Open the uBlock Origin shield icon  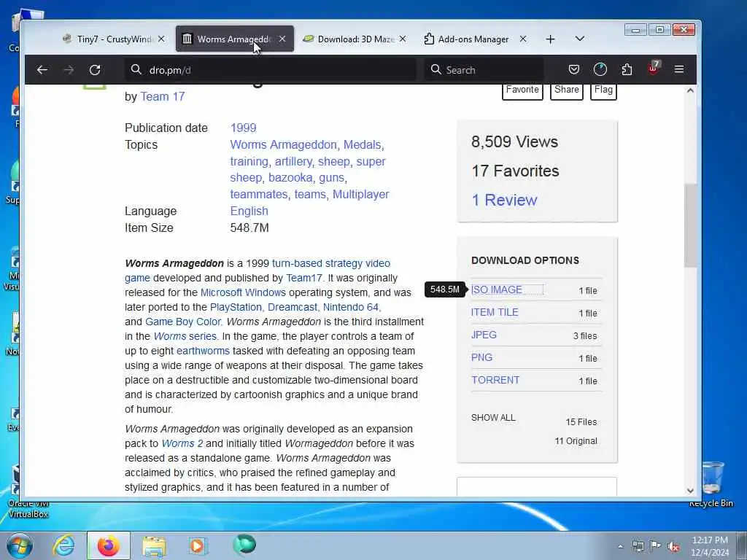click(653, 69)
